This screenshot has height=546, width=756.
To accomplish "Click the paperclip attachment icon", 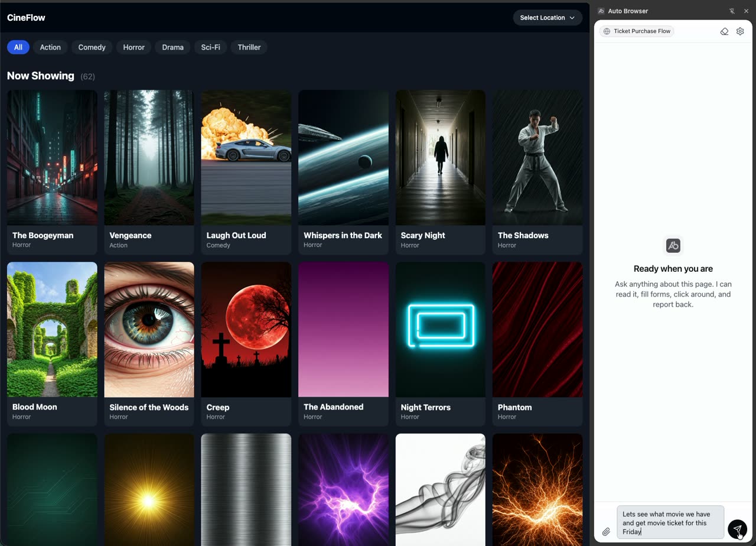I will [606, 532].
